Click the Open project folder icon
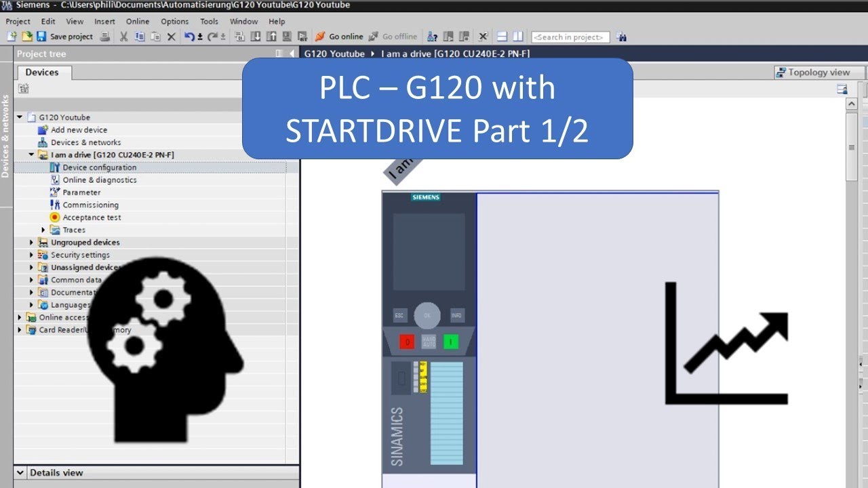Screen dimensions: 868x488 (x=26, y=37)
